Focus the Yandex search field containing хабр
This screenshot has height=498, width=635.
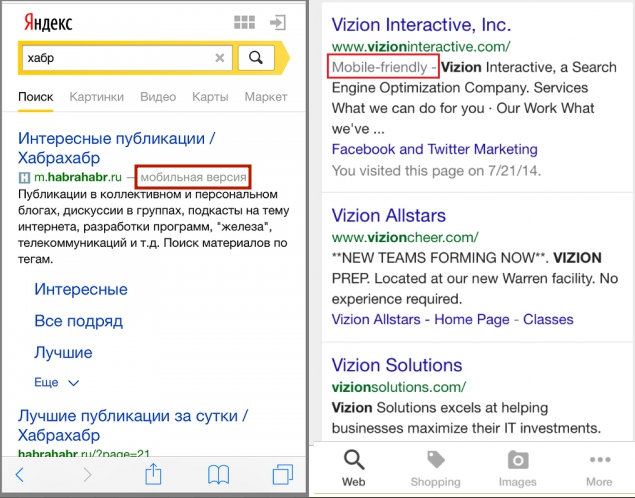coord(127,58)
